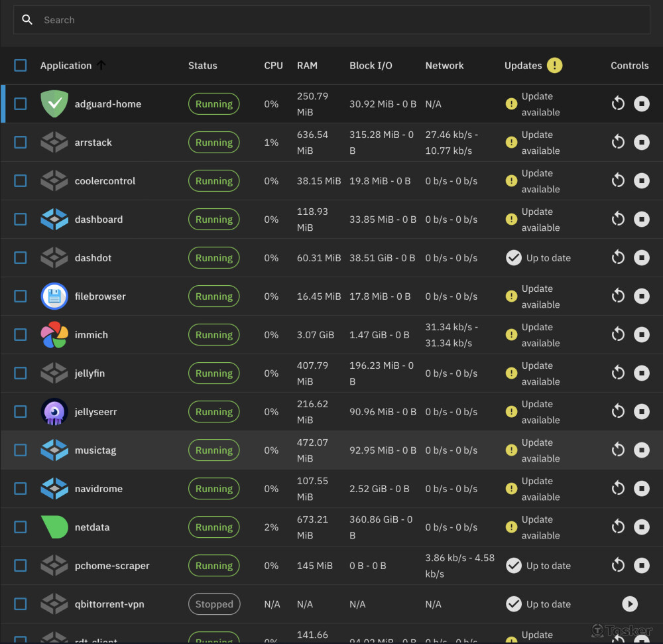Restart the netdata application
Image resolution: width=663 pixels, height=644 pixels.
click(618, 527)
